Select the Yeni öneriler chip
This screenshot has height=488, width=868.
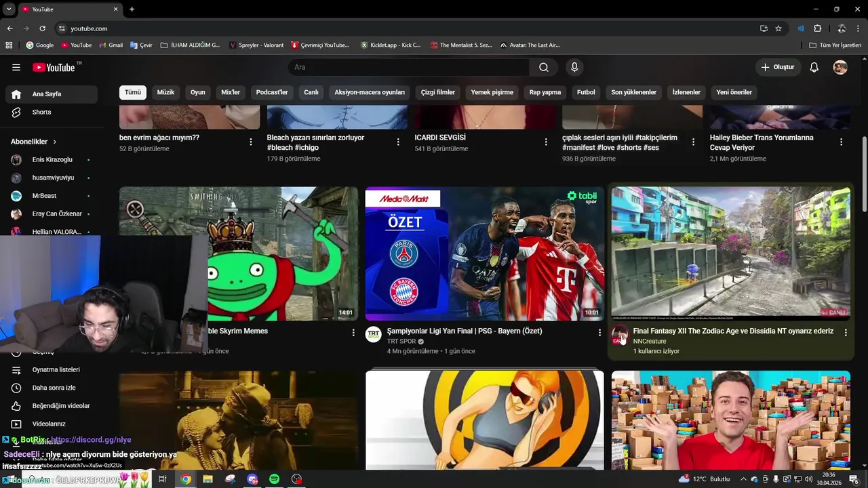coord(734,92)
